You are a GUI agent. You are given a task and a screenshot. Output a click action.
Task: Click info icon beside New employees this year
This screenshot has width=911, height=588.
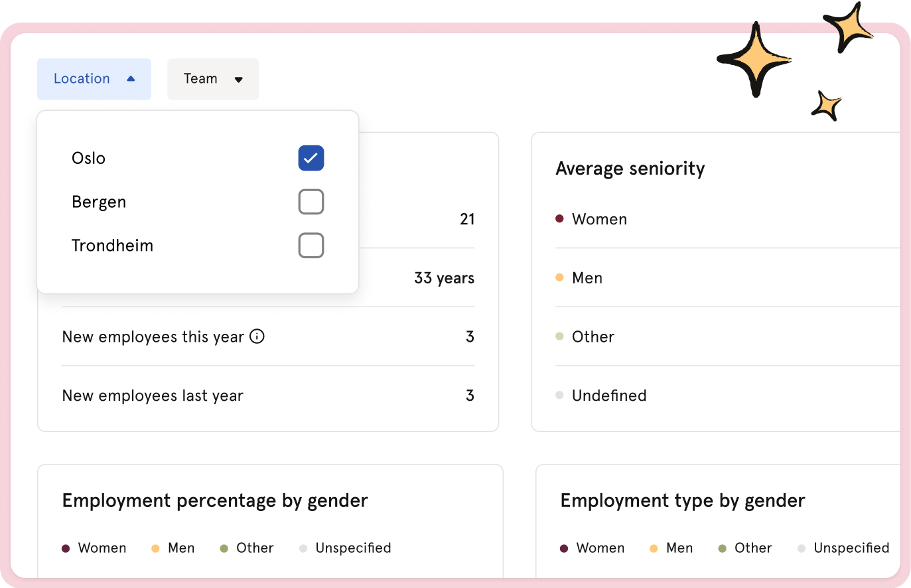tap(257, 336)
